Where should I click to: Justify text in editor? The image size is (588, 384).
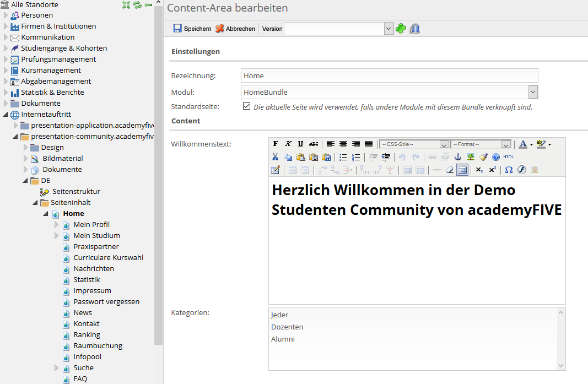pyautogui.click(x=369, y=144)
